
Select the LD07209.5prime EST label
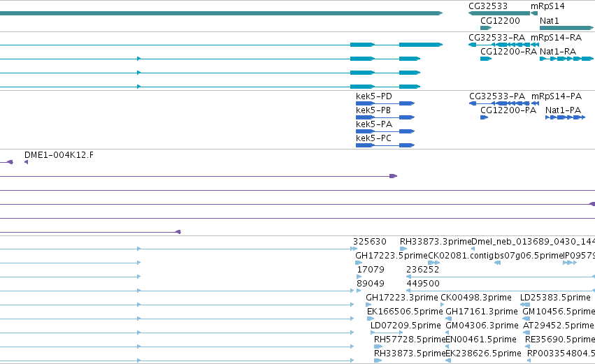pyautogui.click(x=406, y=326)
